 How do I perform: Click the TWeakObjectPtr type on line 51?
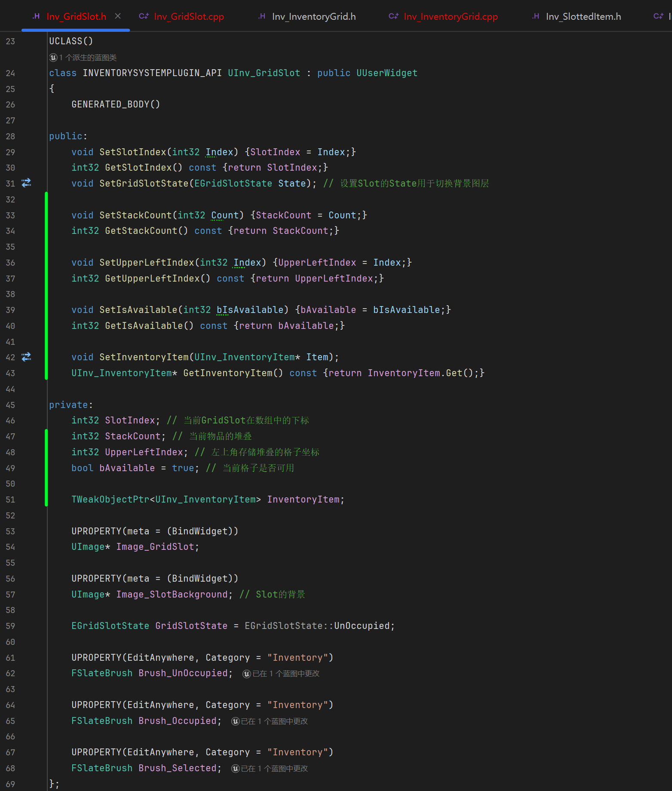110,500
